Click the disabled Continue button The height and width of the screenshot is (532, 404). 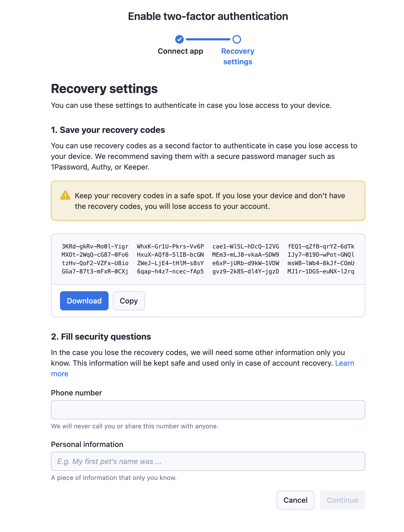[342, 500]
